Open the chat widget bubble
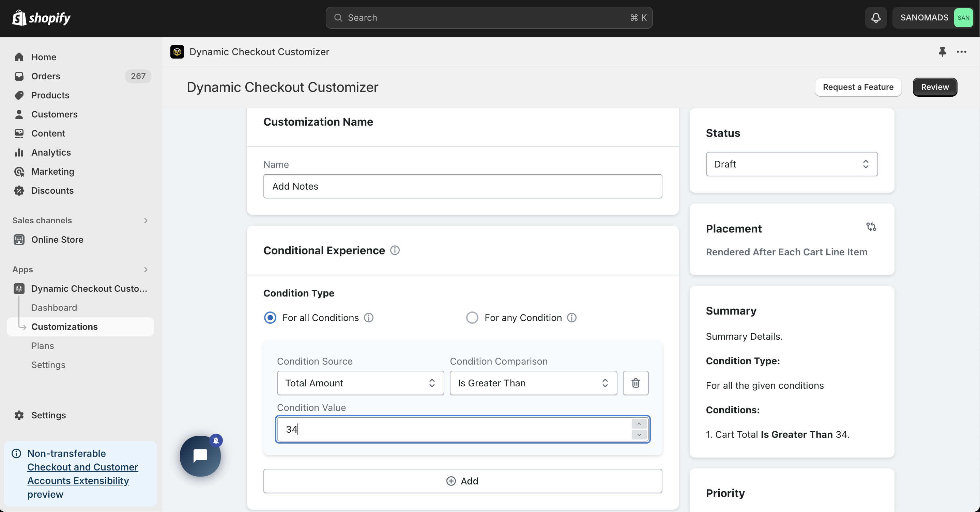980x512 pixels. pos(200,456)
